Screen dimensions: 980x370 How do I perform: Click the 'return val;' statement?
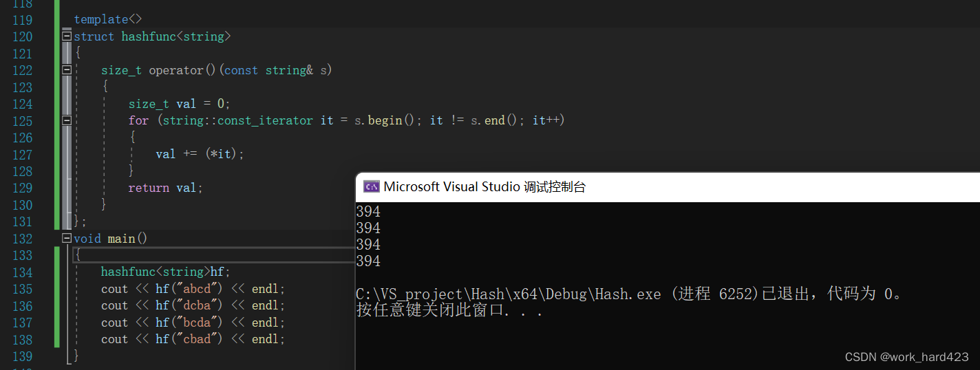tap(165, 188)
